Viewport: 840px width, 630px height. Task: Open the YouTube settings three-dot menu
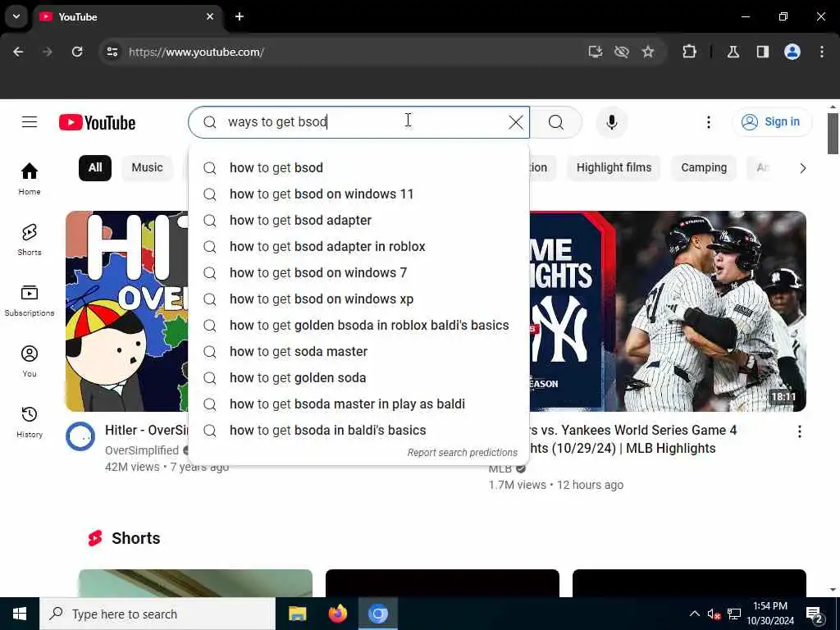point(708,122)
